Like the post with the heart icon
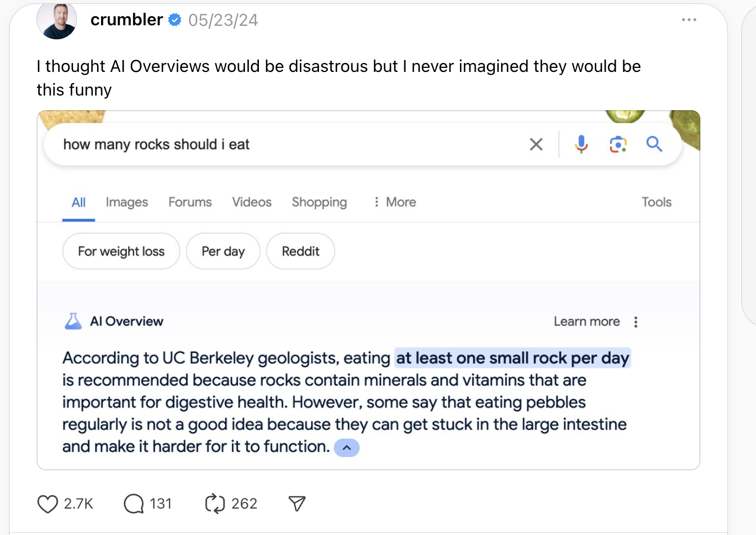This screenshot has width=756, height=535. coord(48,504)
